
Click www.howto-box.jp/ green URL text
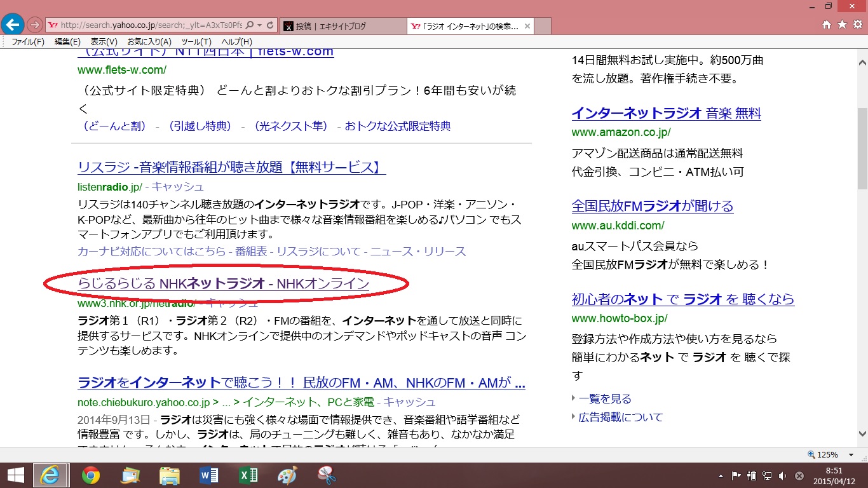[620, 318]
